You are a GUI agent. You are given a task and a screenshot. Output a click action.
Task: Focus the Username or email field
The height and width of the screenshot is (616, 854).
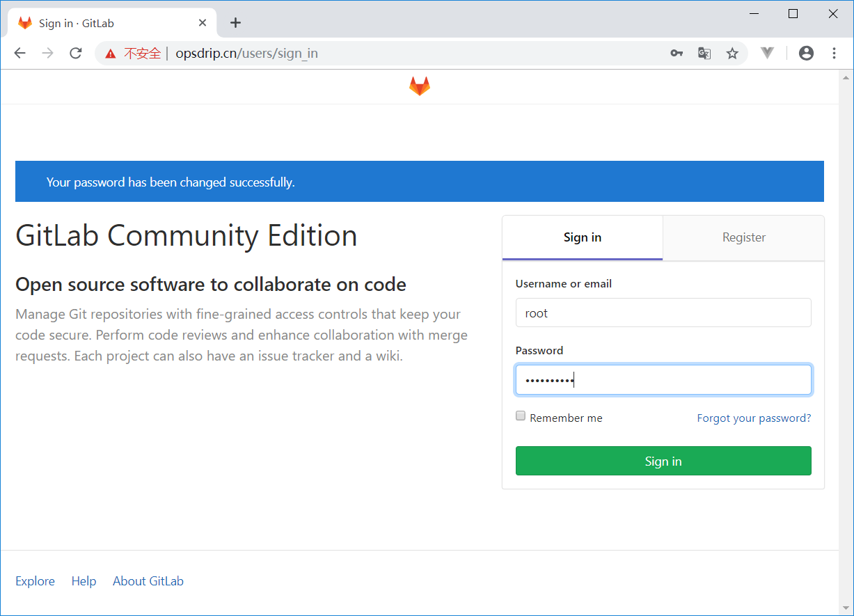(663, 313)
